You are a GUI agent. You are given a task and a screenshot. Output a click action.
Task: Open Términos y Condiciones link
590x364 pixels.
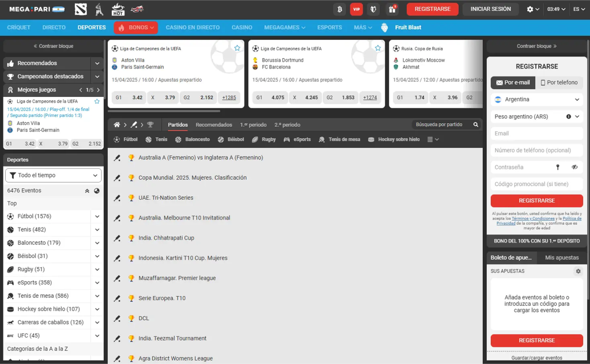533,218
